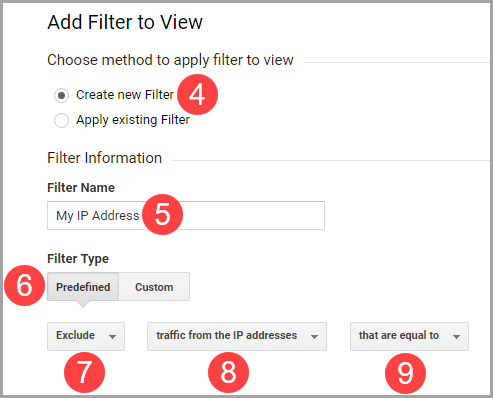Click the red step 6 marker
493x398 pixels.
point(24,285)
